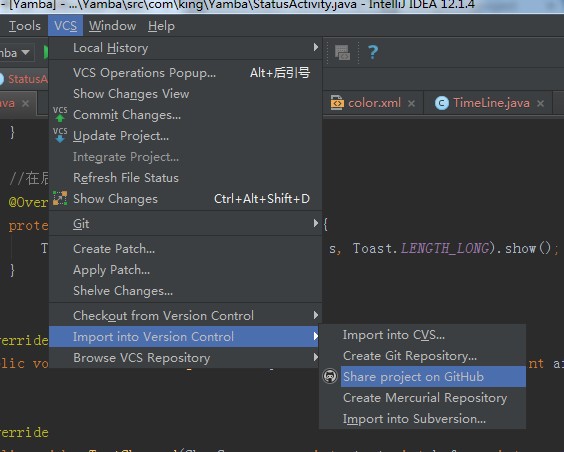Close the TimeLine.java tab
The width and height of the screenshot is (564, 452).
pos(540,104)
